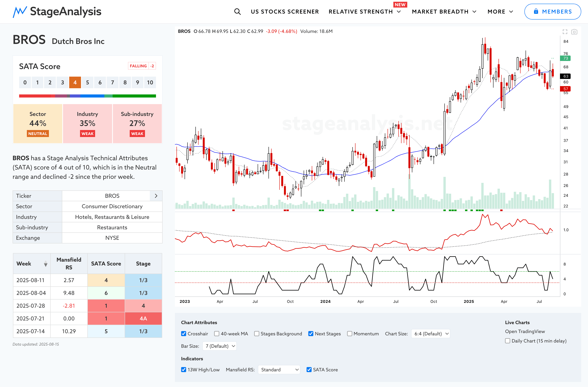
Task: Select SATA score box 10
Action: [150, 82]
